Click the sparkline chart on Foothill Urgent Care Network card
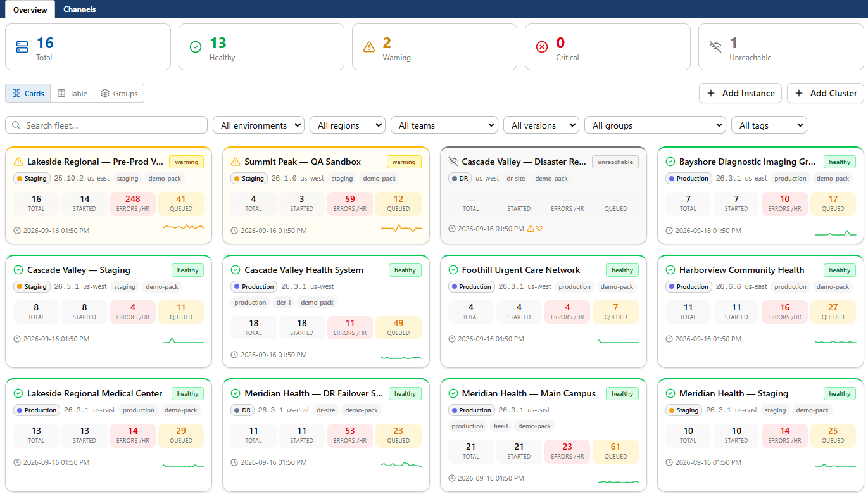 (619, 341)
